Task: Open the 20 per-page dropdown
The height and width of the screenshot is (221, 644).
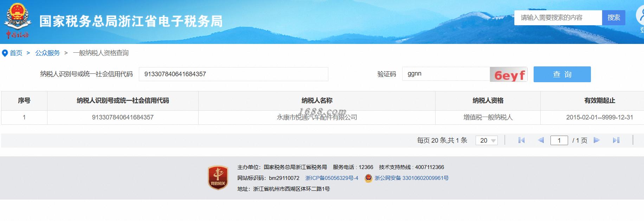Action: [x=487, y=140]
